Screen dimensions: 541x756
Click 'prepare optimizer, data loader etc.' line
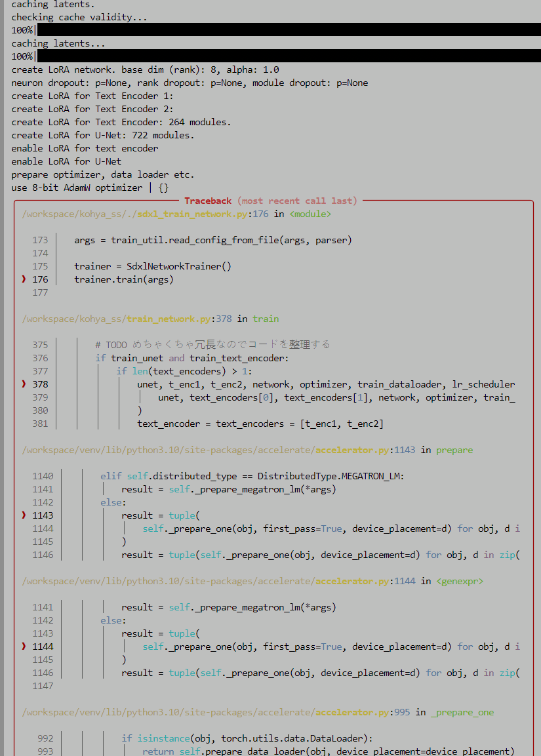pyautogui.click(x=103, y=174)
